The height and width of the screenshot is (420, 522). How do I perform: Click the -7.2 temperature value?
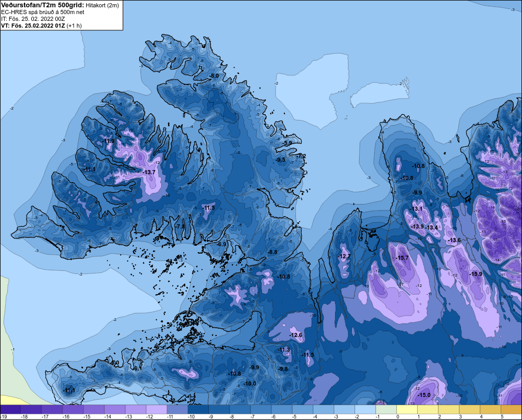click(301, 156)
